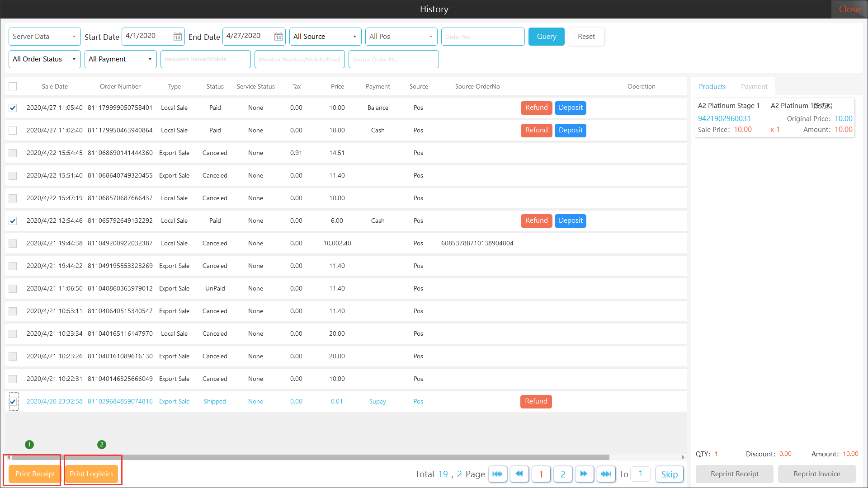Viewport: 868px width, 488px height.
Task: Jump to first page icon
Action: pyautogui.click(x=497, y=474)
